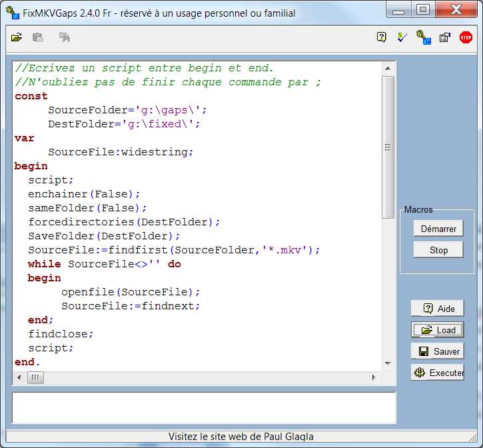Save the script with Sauver
483x448 pixels.
click(436, 351)
